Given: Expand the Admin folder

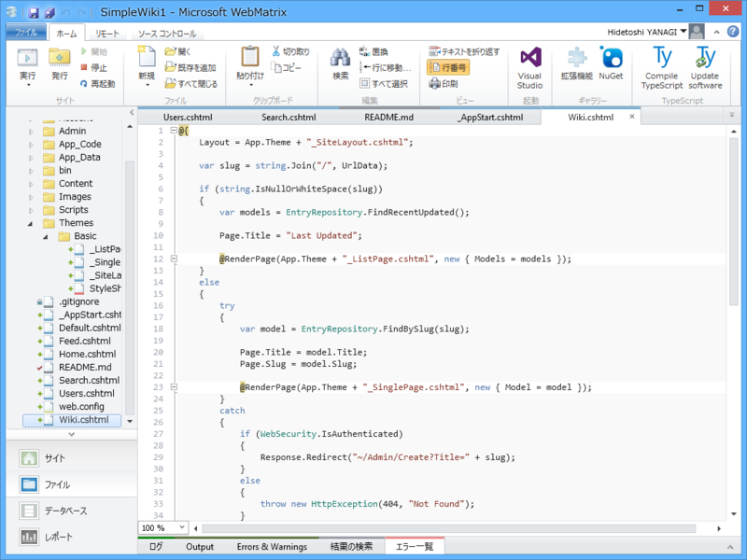Looking at the screenshot, I should 31,132.
